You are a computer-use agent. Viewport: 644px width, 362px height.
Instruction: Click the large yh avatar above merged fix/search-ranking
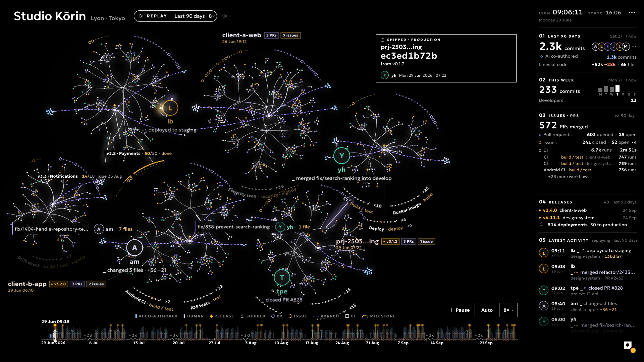[341, 156]
